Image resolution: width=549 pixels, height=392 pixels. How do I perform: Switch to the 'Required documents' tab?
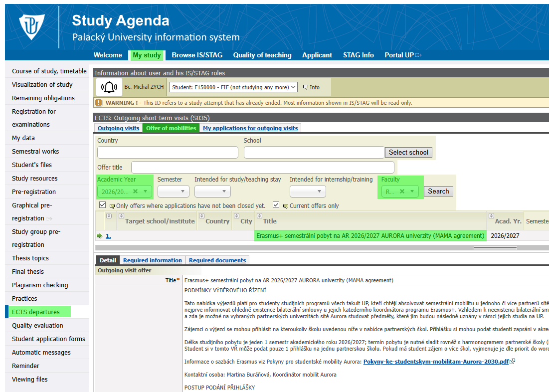coord(217,260)
